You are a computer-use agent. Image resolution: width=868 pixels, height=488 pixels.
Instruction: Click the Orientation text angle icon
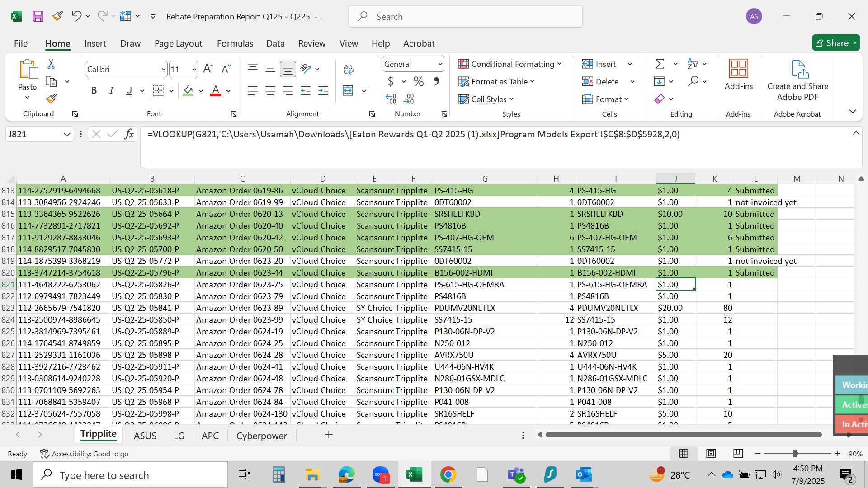(306, 69)
